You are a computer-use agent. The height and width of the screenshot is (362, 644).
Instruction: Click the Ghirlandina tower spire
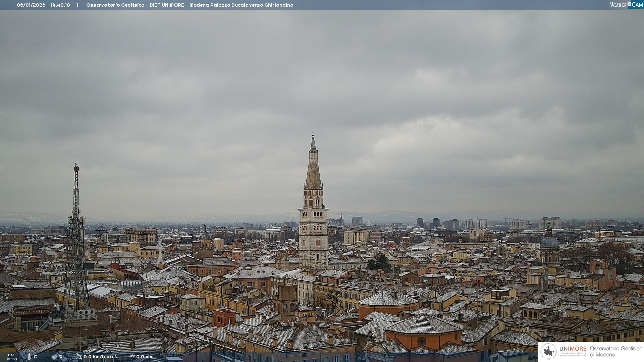(x=313, y=168)
